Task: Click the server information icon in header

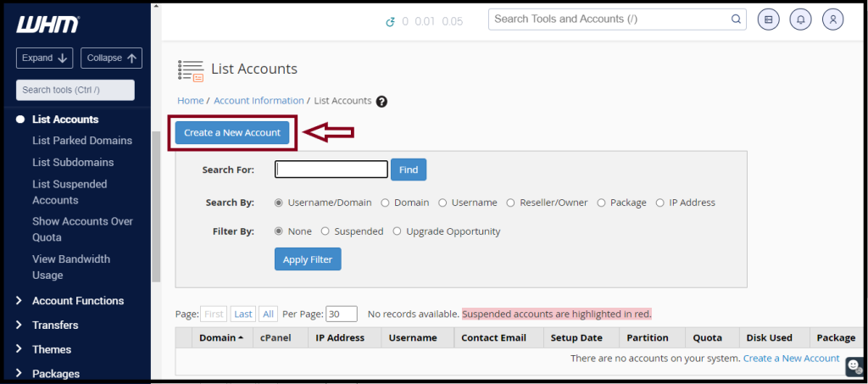Action: [x=768, y=19]
